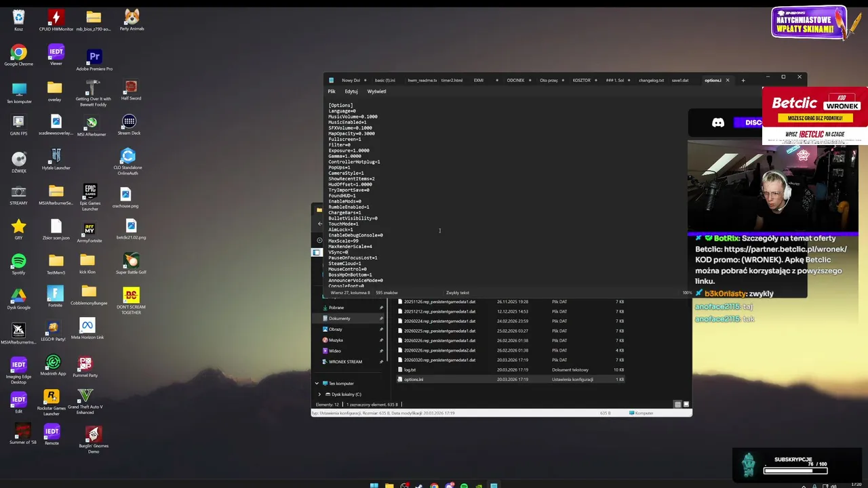Switch to the save1.dat Notepad tab

point(680,80)
